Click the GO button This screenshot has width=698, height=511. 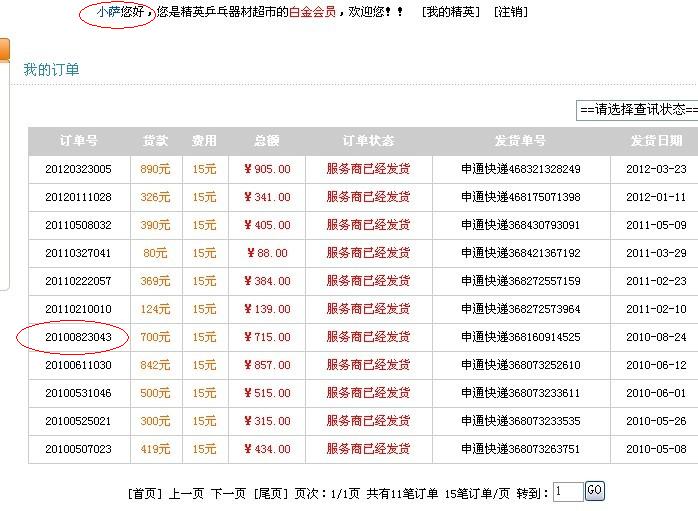(594, 490)
